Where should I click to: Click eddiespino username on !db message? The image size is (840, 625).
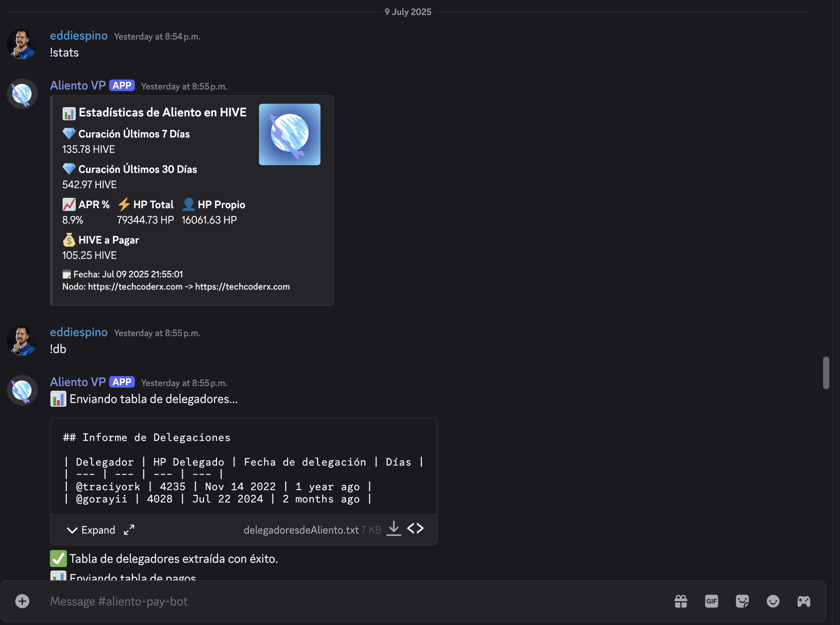(x=79, y=332)
